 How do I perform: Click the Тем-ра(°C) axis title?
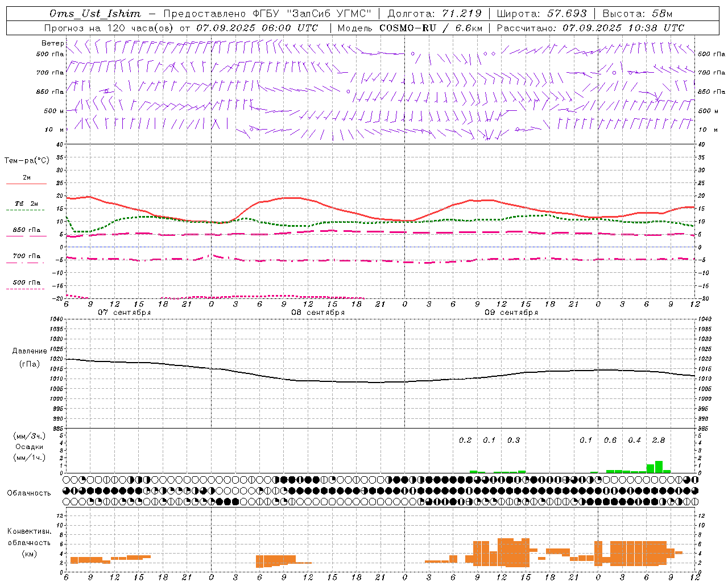tap(27, 161)
